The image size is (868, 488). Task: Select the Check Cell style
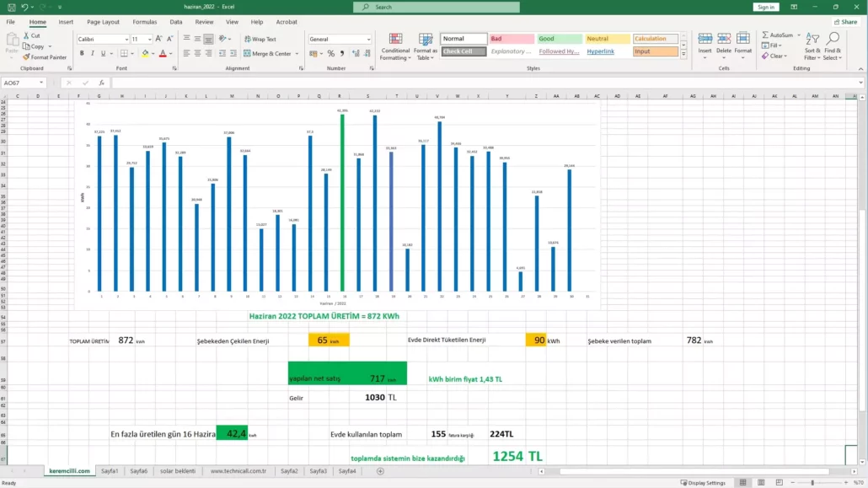(463, 51)
